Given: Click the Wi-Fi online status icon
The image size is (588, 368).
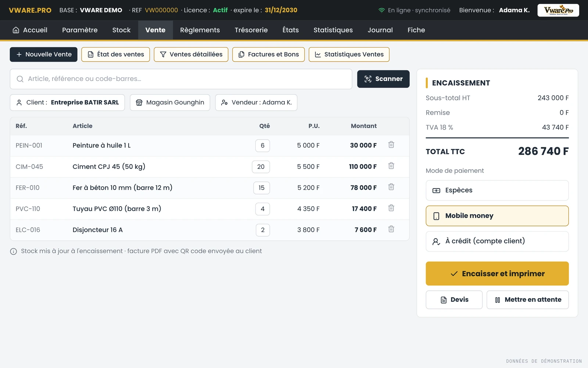Looking at the screenshot, I should click(x=381, y=10).
